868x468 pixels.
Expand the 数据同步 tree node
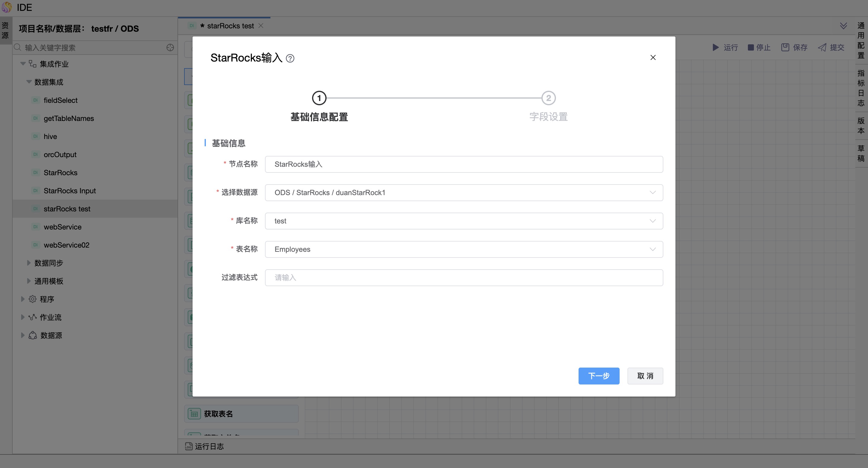point(29,263)
